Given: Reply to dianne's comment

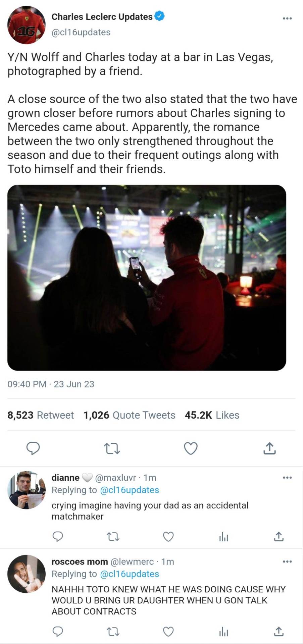Looking at the screenshot, I should coord(58,537).
